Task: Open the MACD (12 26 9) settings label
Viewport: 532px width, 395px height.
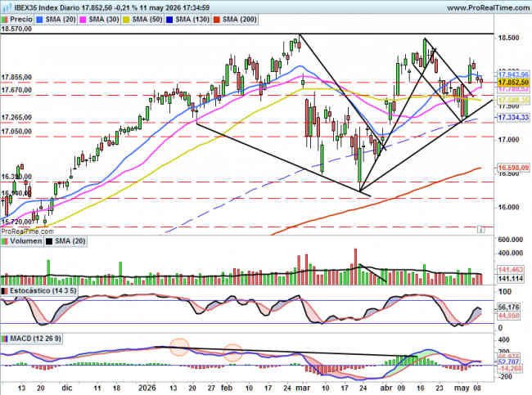Action: click(x=36, y=339)
